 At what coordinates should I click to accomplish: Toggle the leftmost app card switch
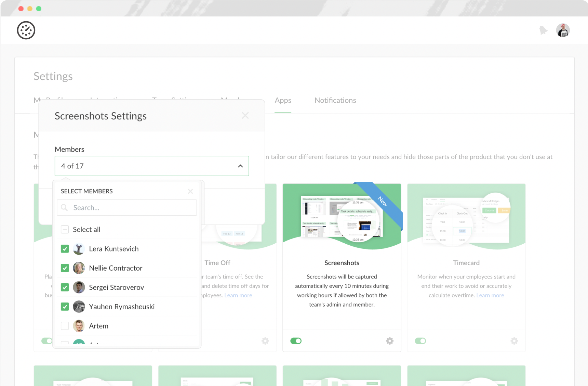coord(47,341)
